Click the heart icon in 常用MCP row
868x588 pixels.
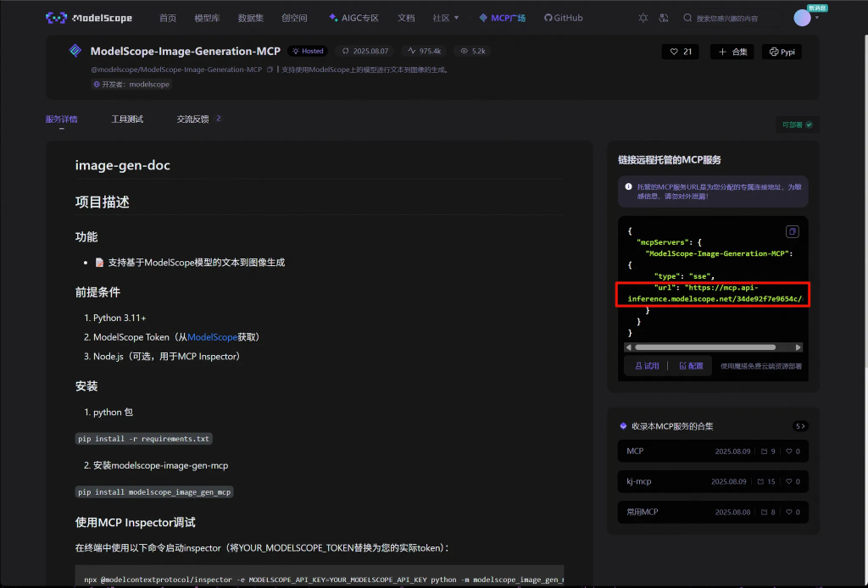pyautogui.click(x=789, y=513)
